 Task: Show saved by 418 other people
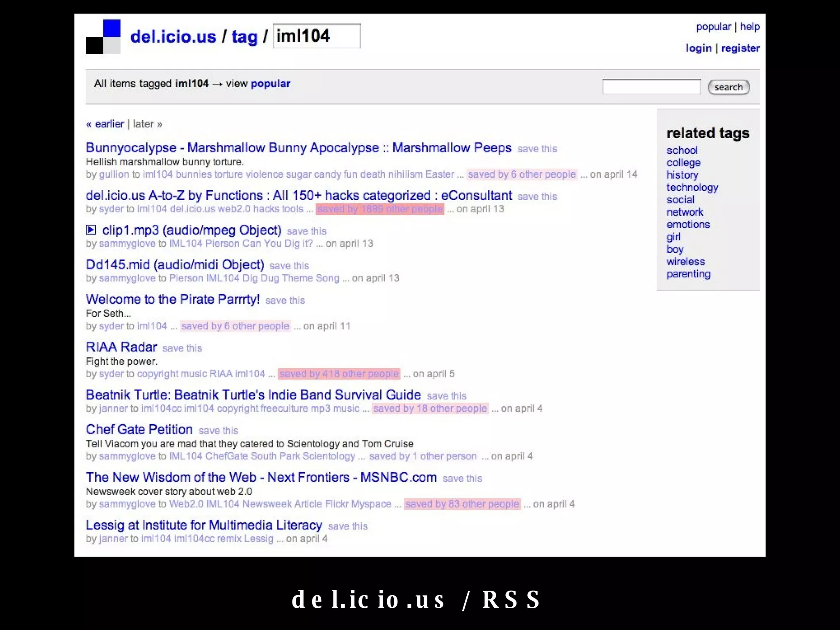(x=339, y=374)
